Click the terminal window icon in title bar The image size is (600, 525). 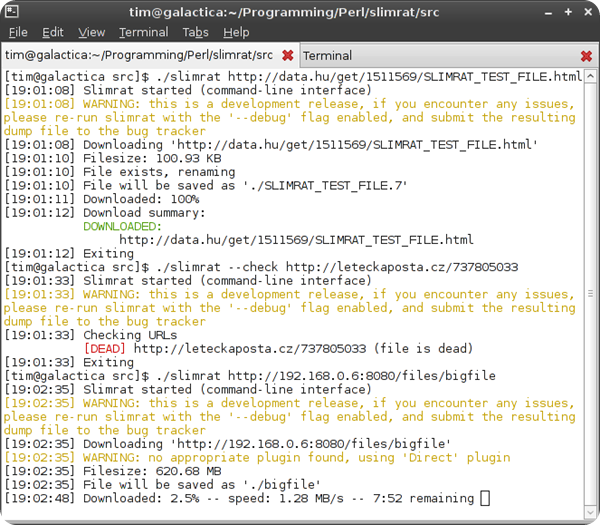pos(12,11)
